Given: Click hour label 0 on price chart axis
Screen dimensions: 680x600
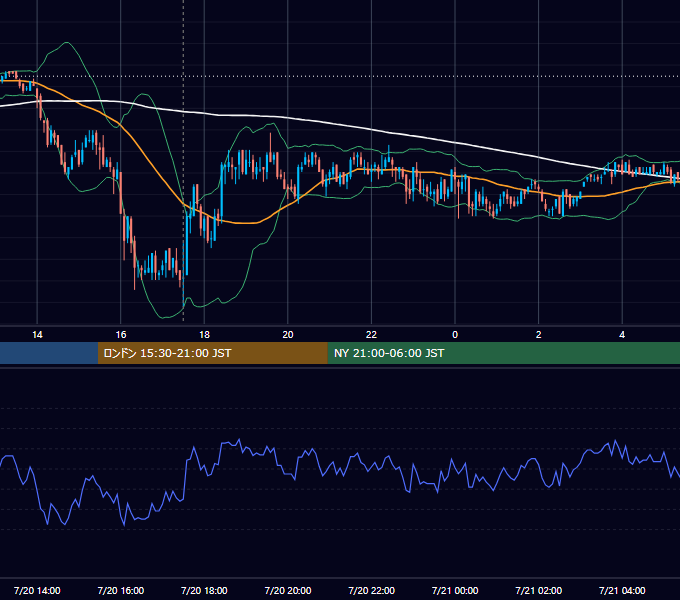Looking at the screenshot, I should 455,335.
